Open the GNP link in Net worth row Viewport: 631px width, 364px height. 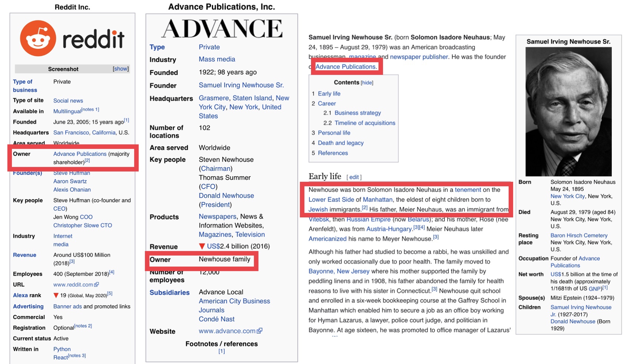click(x=594, y=288)
